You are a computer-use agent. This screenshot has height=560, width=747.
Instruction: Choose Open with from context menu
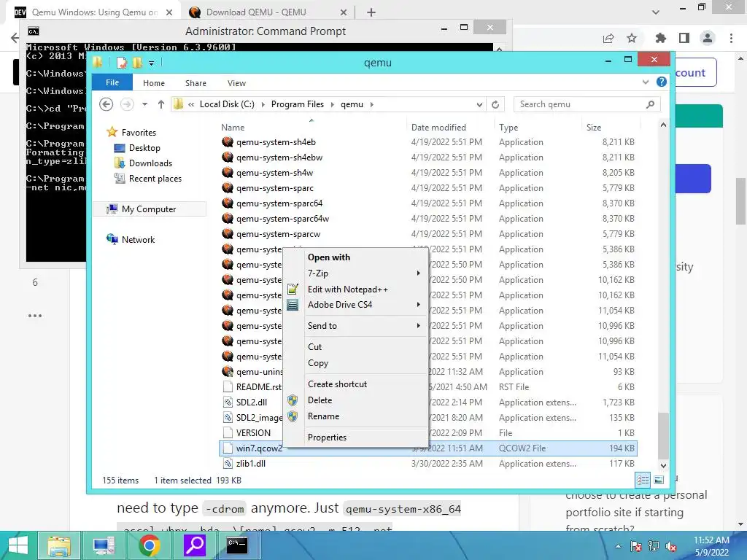tap(329, 257)
